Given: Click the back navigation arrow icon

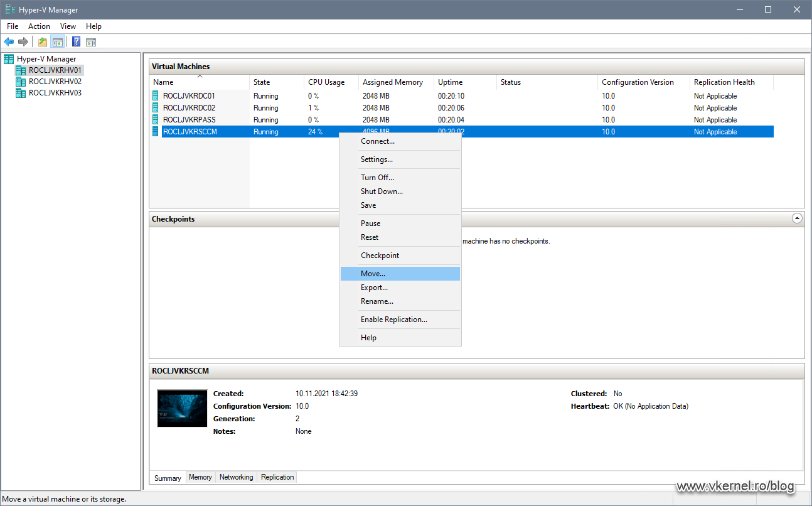Looking at the screenshot, I should click(x=9, y=41).
